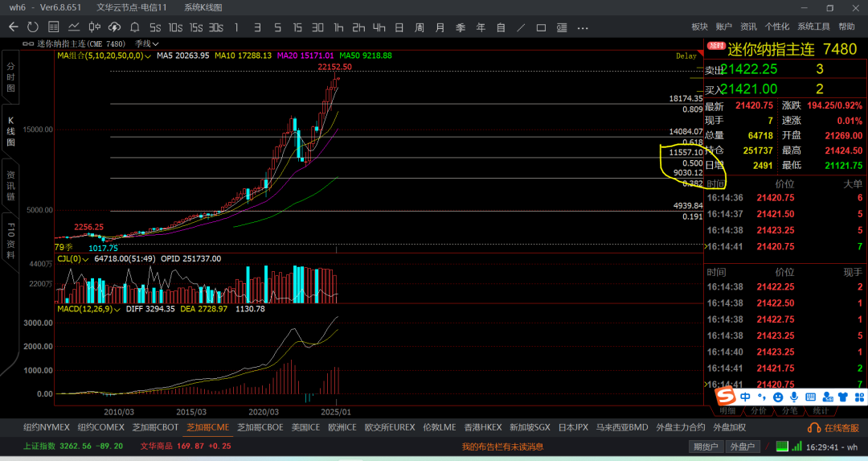Open the 分价 tab in quote panel
The image size is (868, 461).
(759, 410)
